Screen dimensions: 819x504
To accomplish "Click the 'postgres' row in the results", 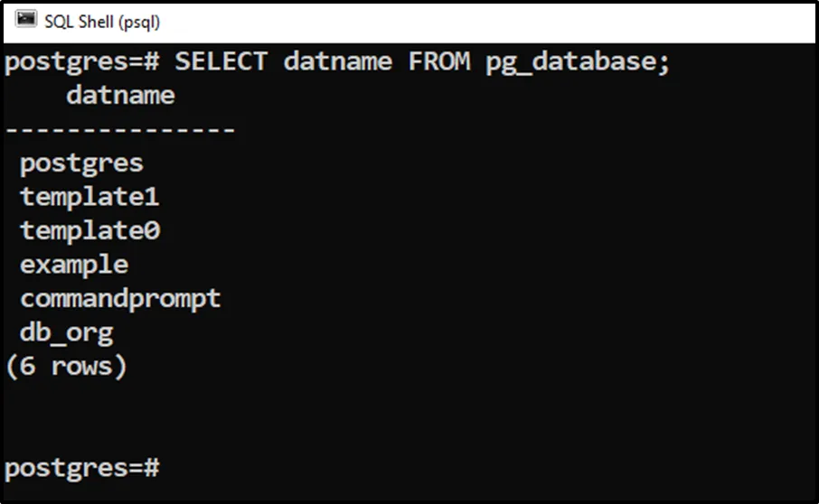I will click(x=81, y=163).
